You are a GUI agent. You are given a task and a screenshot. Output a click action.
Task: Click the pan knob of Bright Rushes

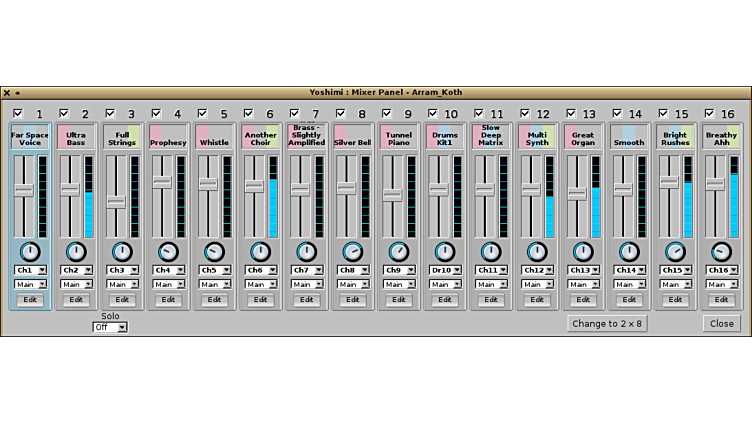point(675,252)
